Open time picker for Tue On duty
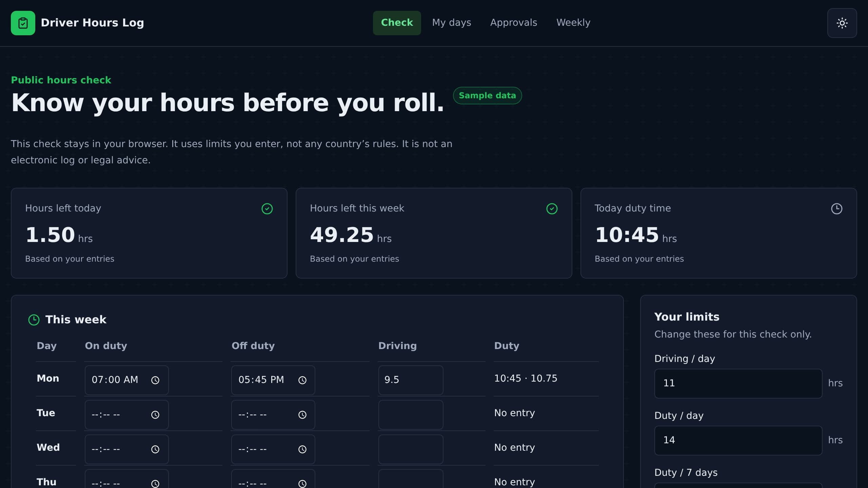Screen dimensions: 868x488 point(155,415)
